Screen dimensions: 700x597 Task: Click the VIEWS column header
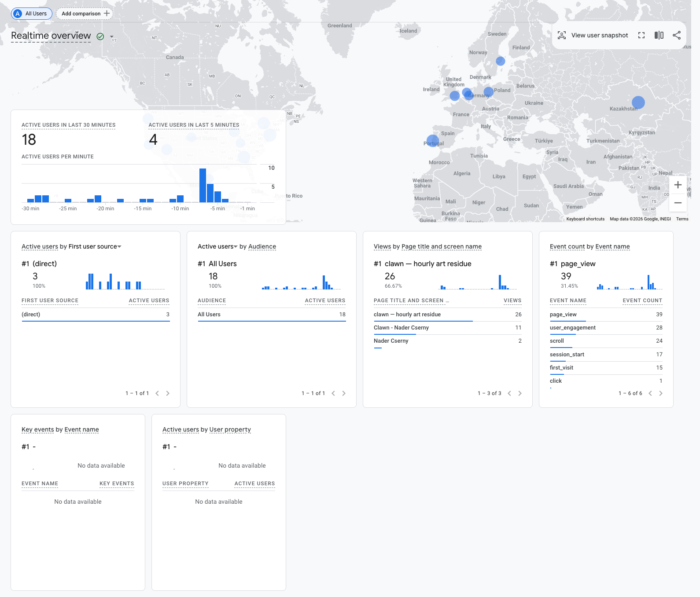coord(512,300)
